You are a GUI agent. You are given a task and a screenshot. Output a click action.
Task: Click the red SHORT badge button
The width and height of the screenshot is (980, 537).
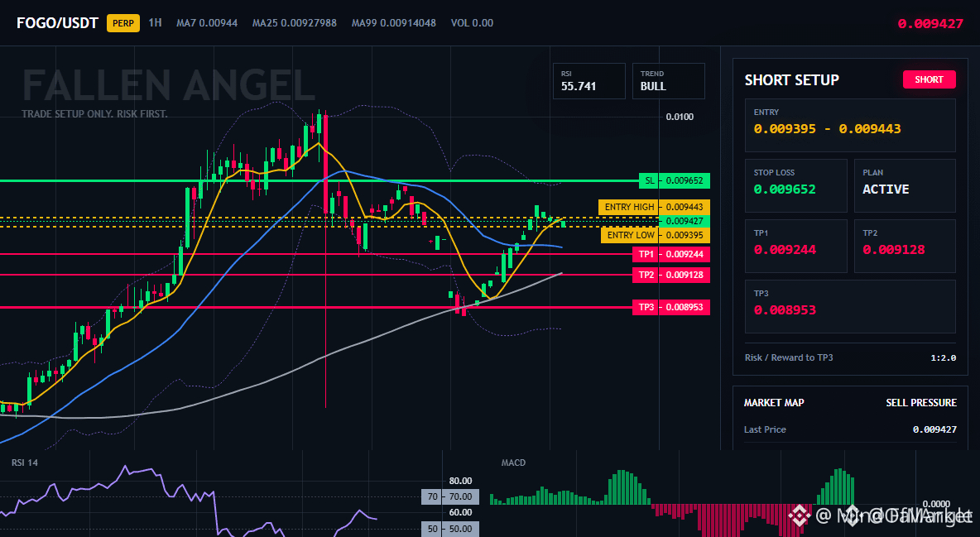pyautogui.click(x=929, y=79)
